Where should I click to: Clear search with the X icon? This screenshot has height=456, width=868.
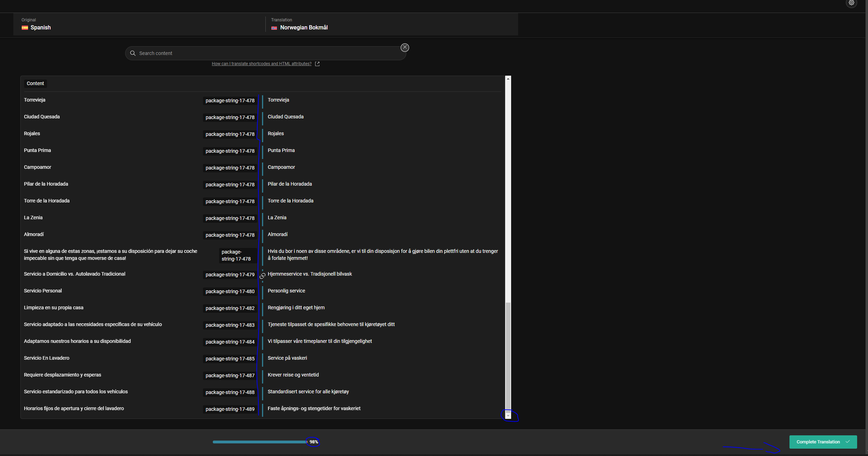(405, 47)
